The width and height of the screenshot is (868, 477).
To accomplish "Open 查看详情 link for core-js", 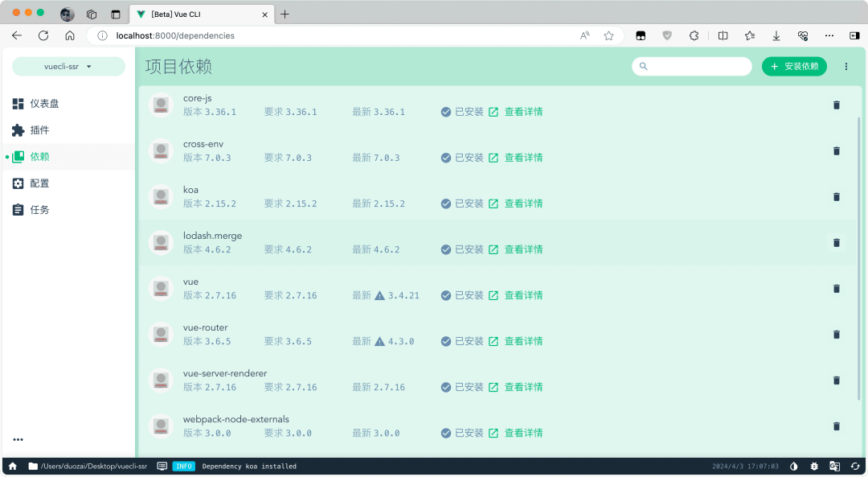I will click(516, 112).
